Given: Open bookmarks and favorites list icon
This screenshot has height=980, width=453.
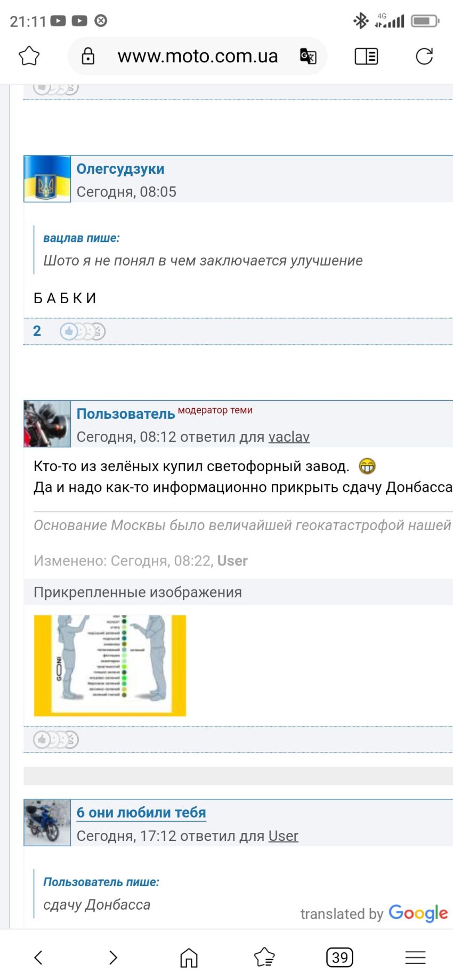Looking at the screenshot, I should point(264,957).
